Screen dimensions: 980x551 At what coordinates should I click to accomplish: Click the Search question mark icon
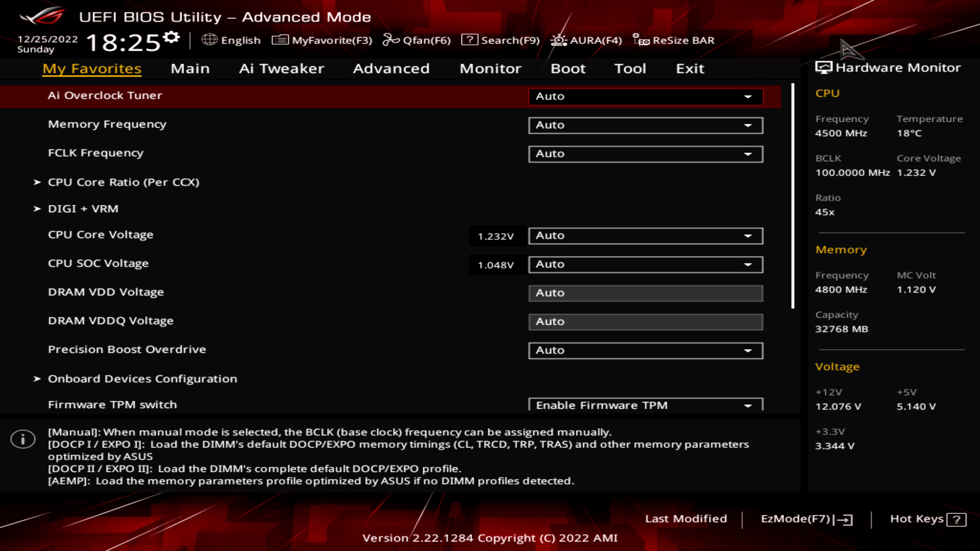click(470, 40)
